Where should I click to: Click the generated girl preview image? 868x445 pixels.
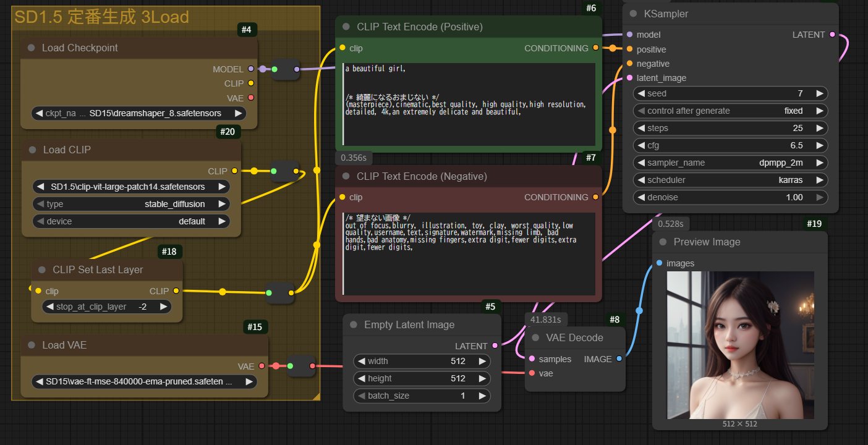click(x=740, y=345)
